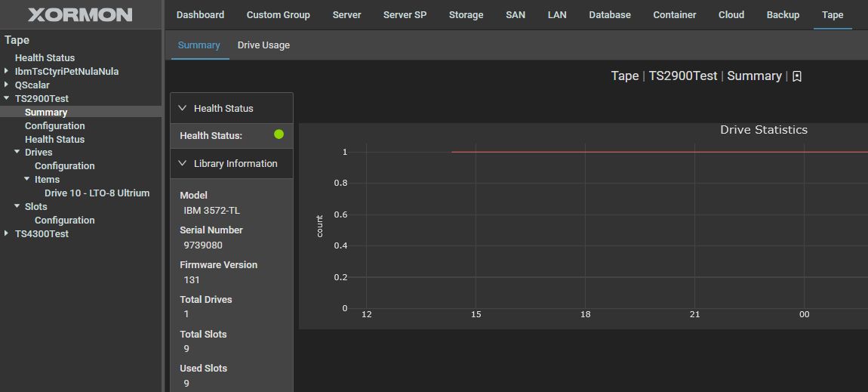Click the green Health Status indicator dot

(x=279, y=134)
